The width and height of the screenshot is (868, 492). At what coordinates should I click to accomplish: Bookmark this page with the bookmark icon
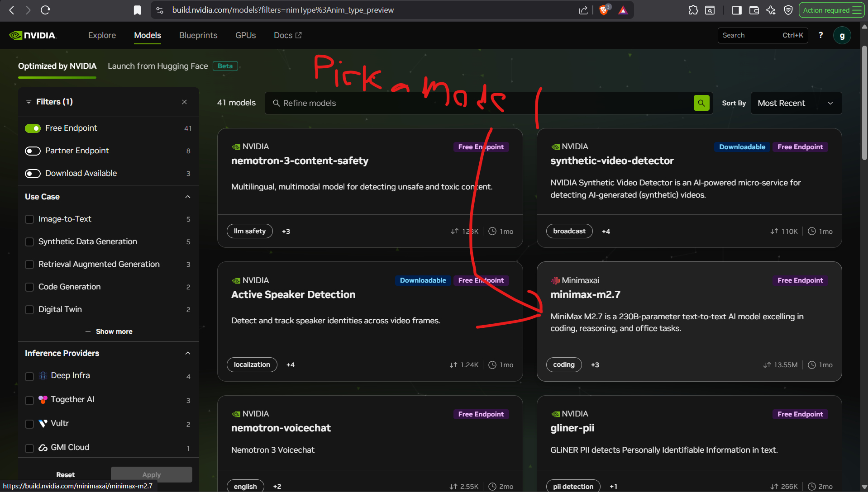tap(137, 10)
